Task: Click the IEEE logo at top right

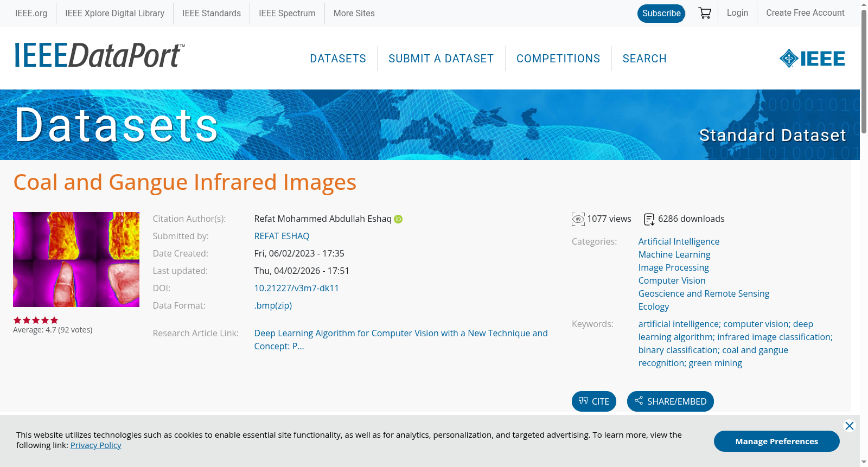Action: 812,59
